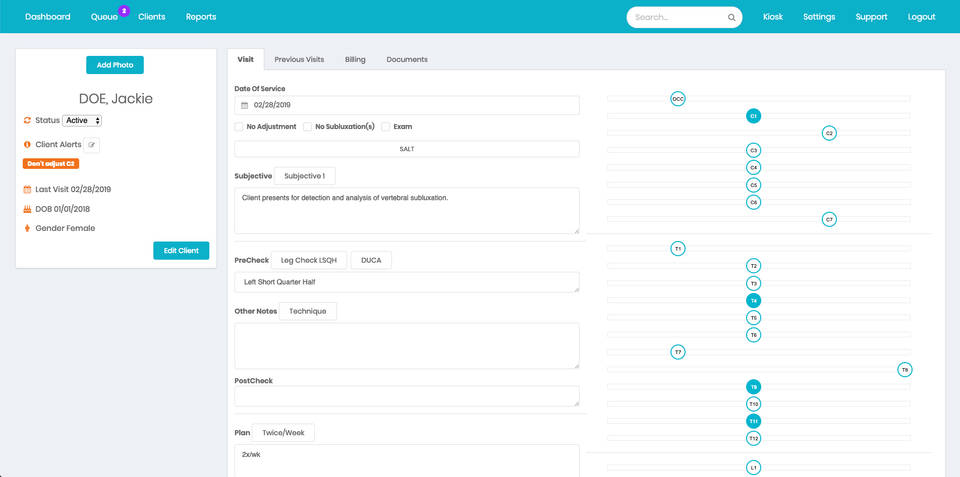960x477 pixels.
Task: Open the Reports page
Action: (201, 17)
